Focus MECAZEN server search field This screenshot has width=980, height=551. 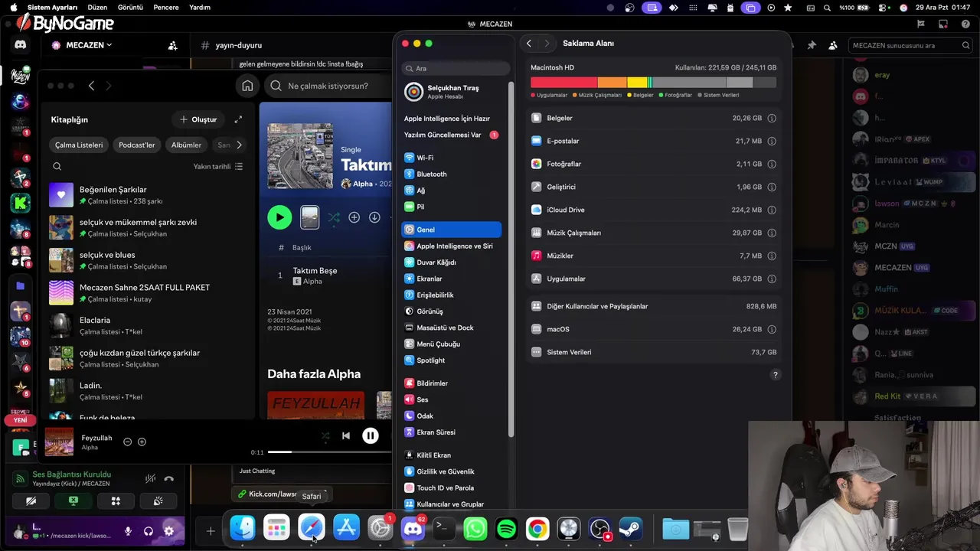[911, 45]
